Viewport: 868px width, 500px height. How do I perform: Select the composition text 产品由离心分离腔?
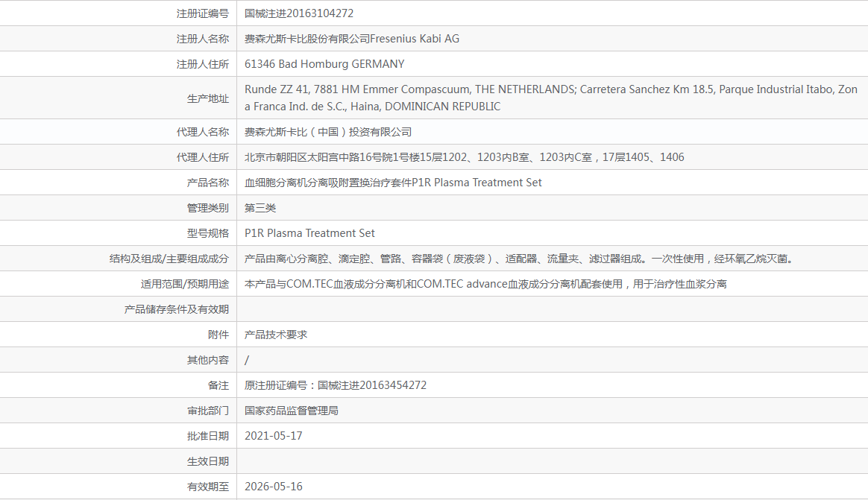[521, 259]
